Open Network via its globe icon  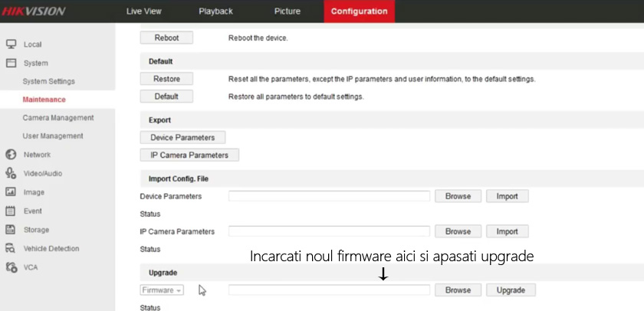[11, 155]
